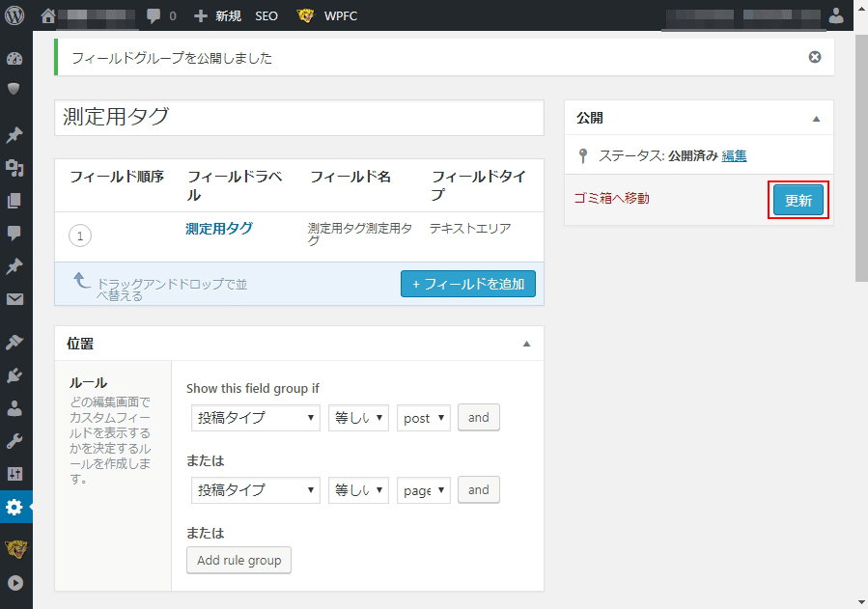This screenshot has width=868, height=609.
Task: Open the WordPress logo menu
Action: (x=14, y=14)
